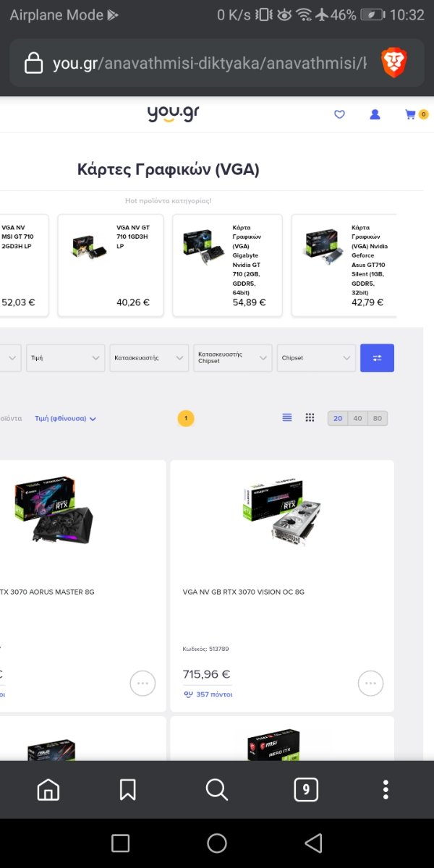Open the blue filter settings button
Image resolution: width=434 pixels, height=868 pixels.
coord(377,357)
